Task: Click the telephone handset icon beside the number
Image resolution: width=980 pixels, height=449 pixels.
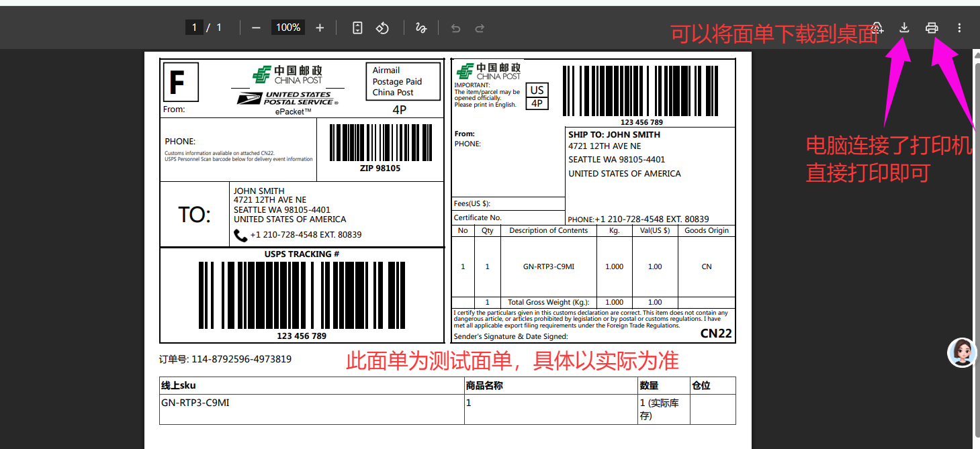Action: click(240, 235)
